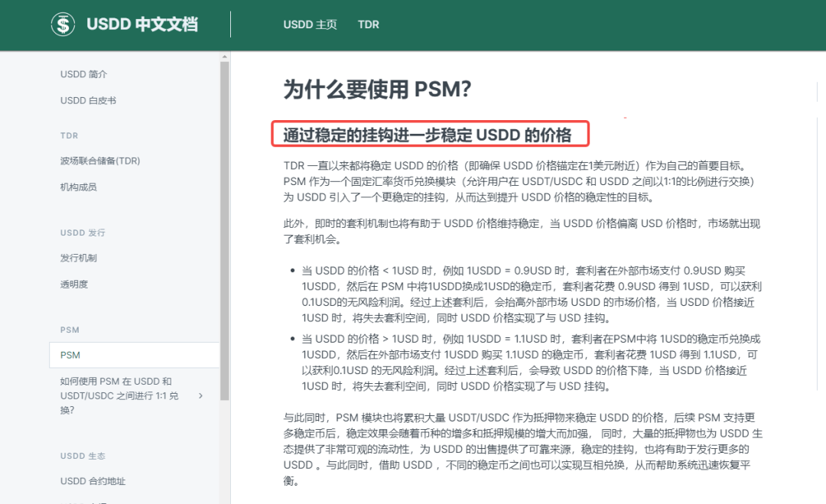Open the TDR top navigation item
The width and height of the screenshot is (826, 504).
368,24
